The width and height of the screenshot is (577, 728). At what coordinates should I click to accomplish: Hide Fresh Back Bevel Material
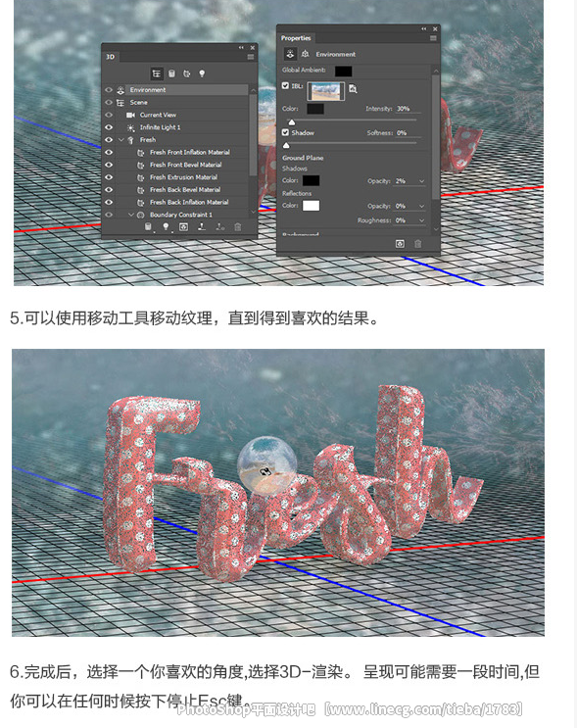(109, 190)
